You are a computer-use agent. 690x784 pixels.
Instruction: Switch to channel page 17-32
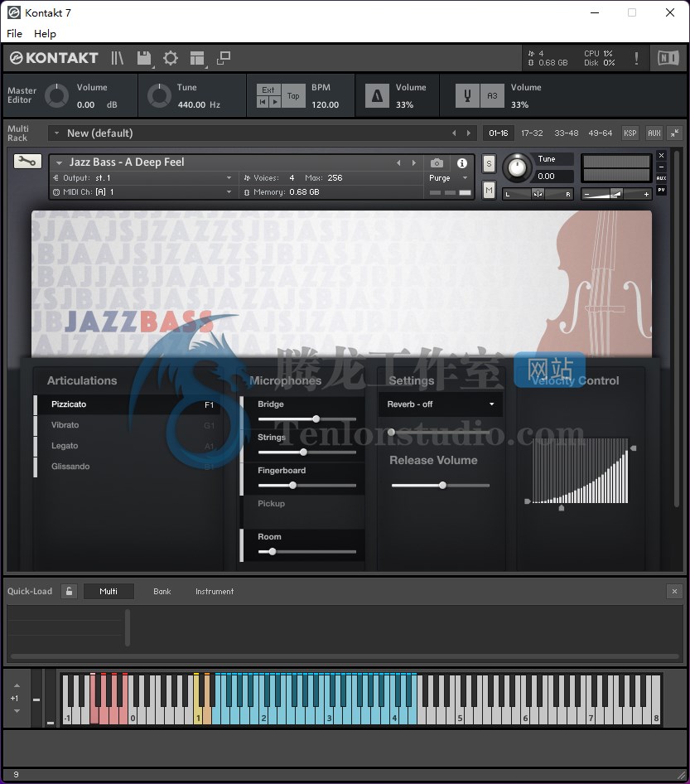coord(532,133)
